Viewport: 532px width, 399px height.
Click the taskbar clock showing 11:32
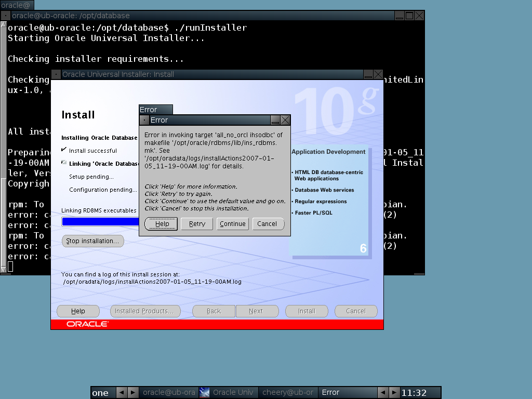[414, 393]
